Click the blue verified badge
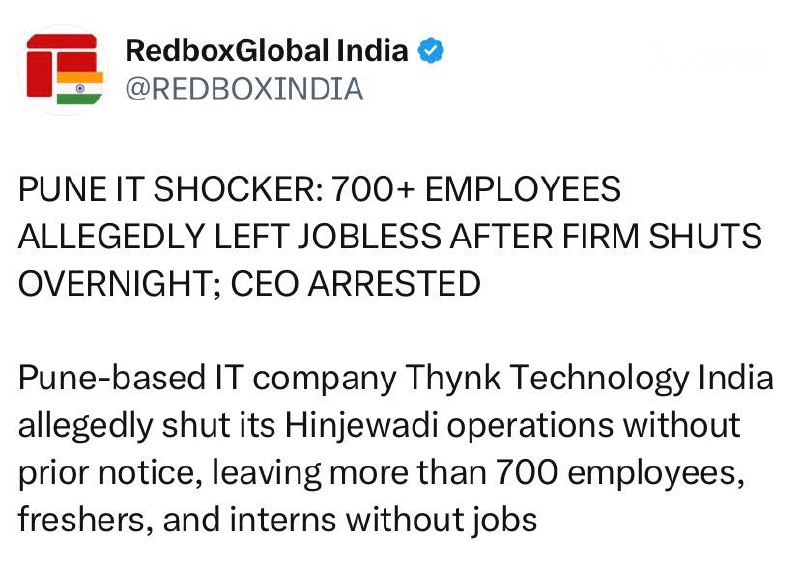This screenshot has height=566, width=800. 430,51
